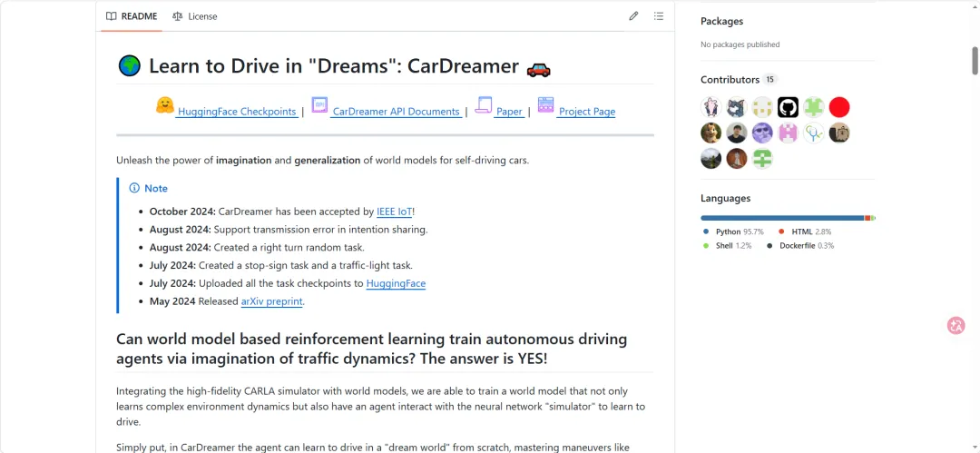This screenshot has width=980, height=453.
Task: Click the purple API icon before CarDreamer API Documents
Action: [x=320, y=105]
